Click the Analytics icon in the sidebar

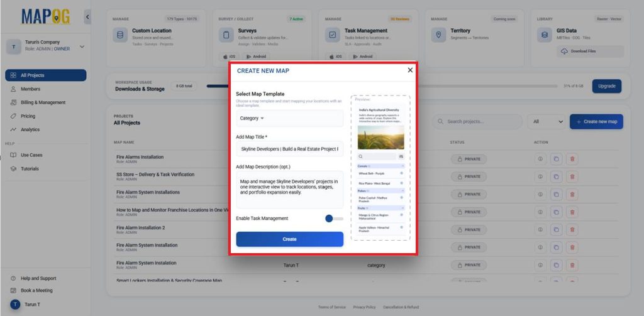pos(14,129)
